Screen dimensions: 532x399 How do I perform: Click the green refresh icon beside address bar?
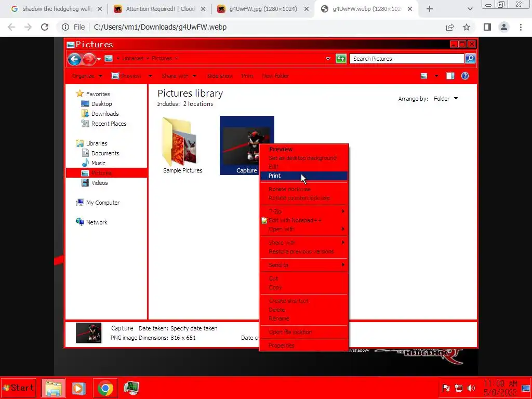(341, 59)
